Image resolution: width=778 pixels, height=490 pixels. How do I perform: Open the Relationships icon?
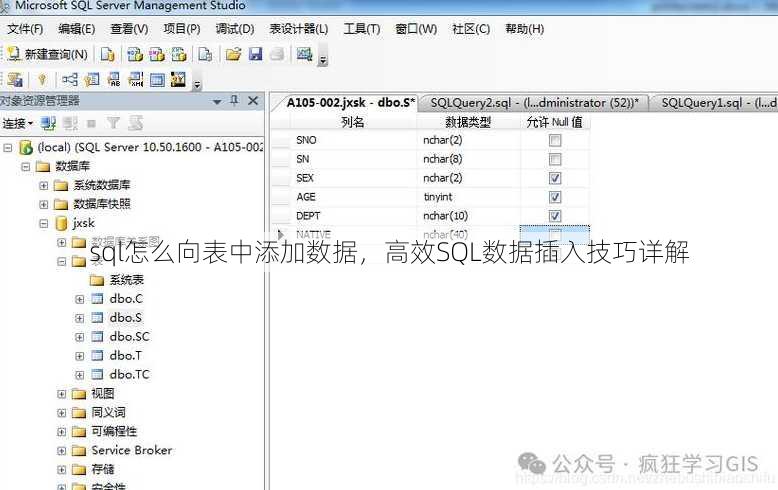[x=70, y=79]
